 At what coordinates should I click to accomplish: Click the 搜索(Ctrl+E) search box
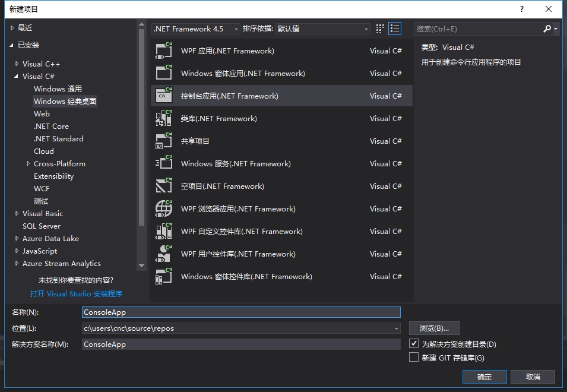[478, 29]
